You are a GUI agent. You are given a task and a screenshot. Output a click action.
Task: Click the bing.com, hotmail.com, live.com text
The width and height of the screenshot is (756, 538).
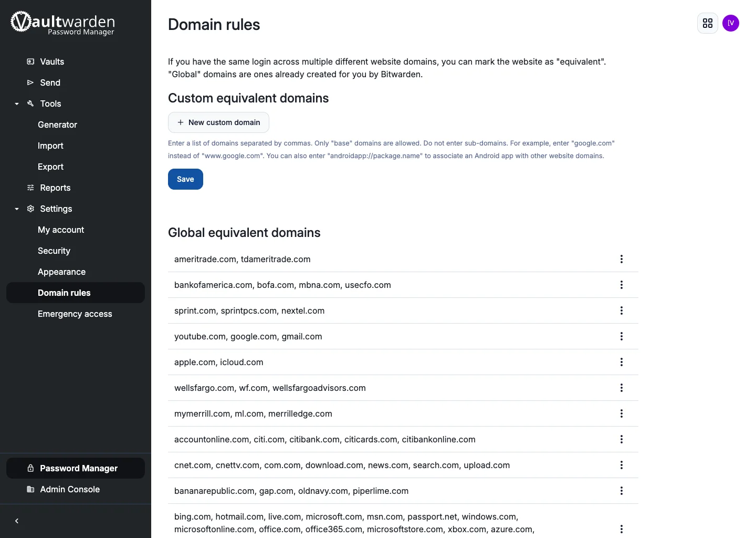354,523
